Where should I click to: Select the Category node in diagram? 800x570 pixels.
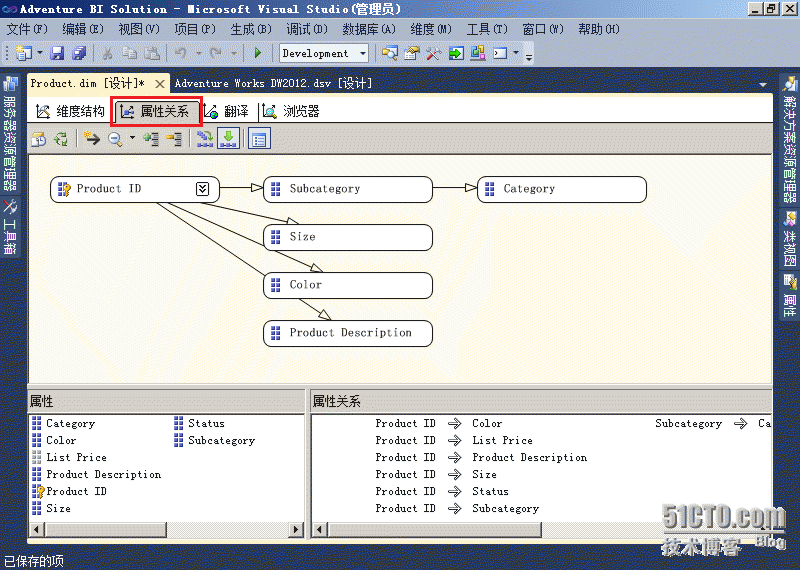(562, 189)
